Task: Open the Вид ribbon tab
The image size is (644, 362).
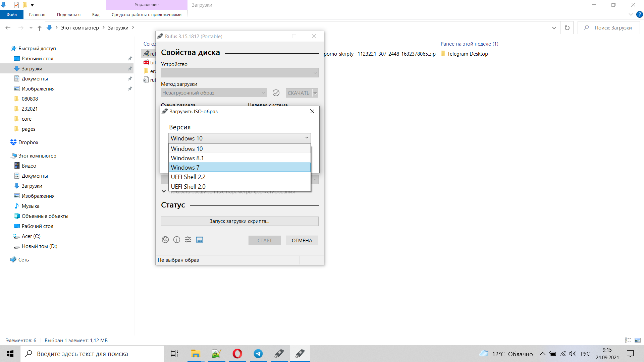Action: 96,15
